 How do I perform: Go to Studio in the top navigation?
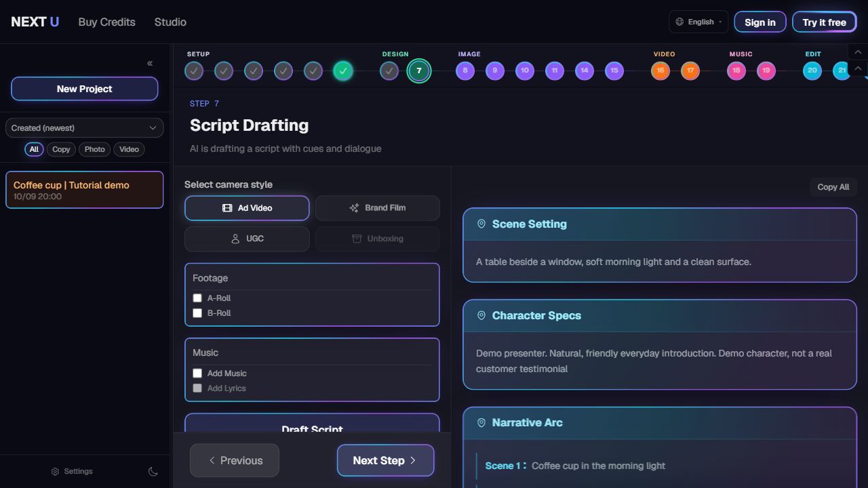coord(170,22)
